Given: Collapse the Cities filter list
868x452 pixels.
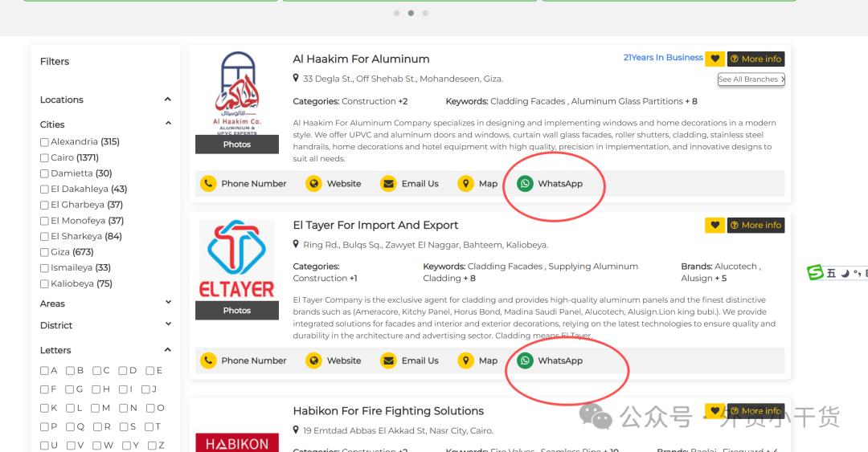Looking at the screenshot, I should coord(168,124).
